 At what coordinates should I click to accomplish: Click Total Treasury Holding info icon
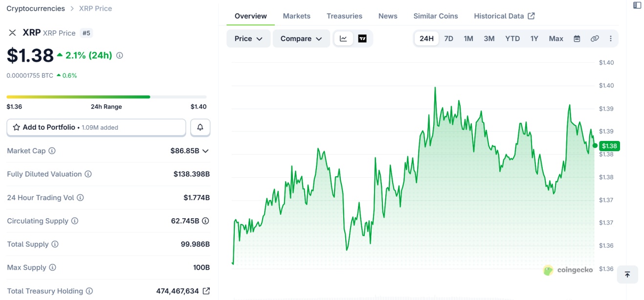(89, 291)
